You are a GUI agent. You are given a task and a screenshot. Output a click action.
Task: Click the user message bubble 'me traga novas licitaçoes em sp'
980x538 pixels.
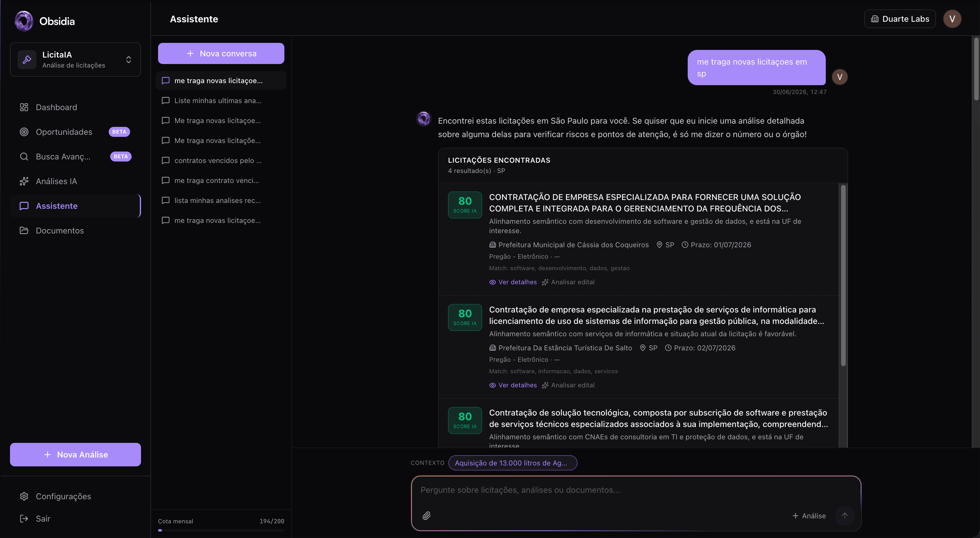coord(756,68)
